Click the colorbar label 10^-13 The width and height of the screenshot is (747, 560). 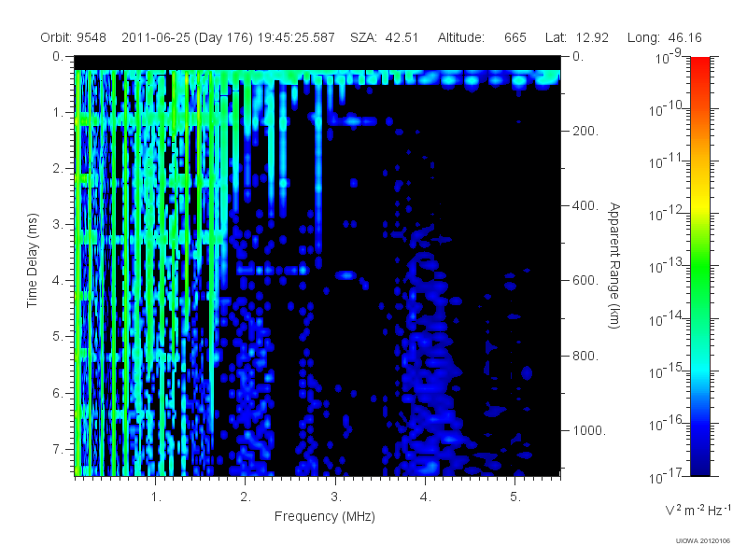[666, 265]
